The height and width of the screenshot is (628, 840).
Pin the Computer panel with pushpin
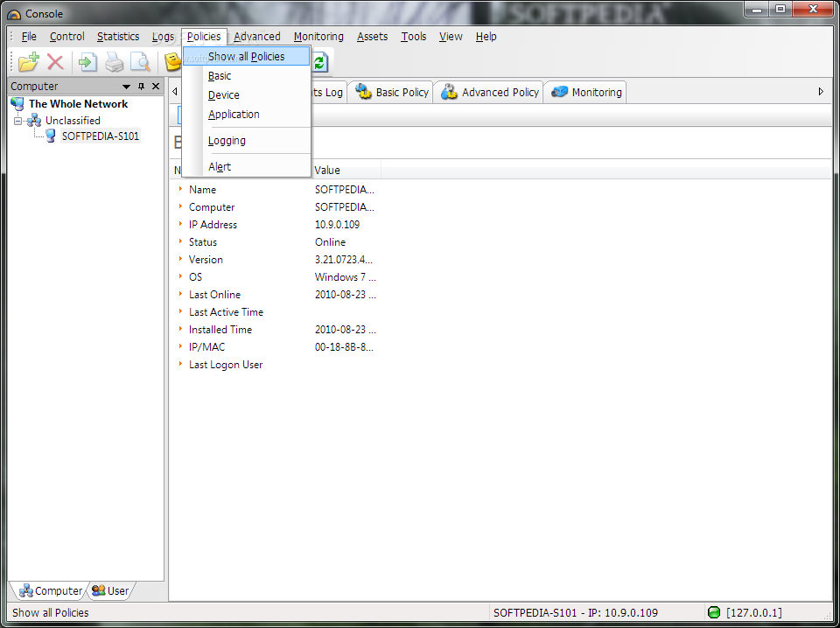point(142,87)
